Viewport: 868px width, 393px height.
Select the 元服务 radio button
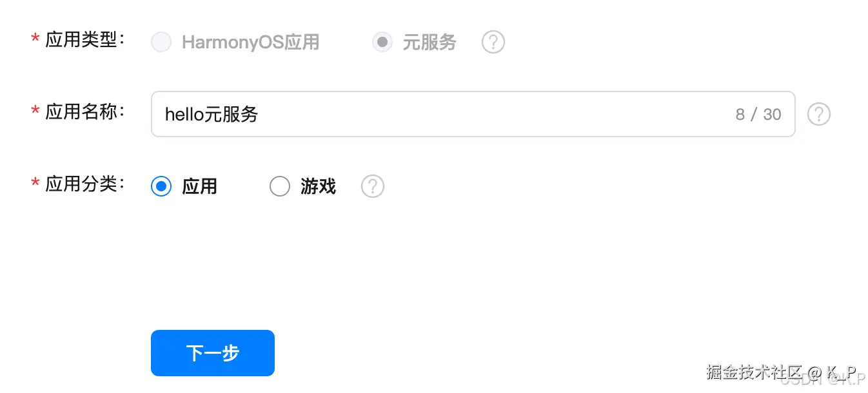pyautogui.click(x=382, y=41)
